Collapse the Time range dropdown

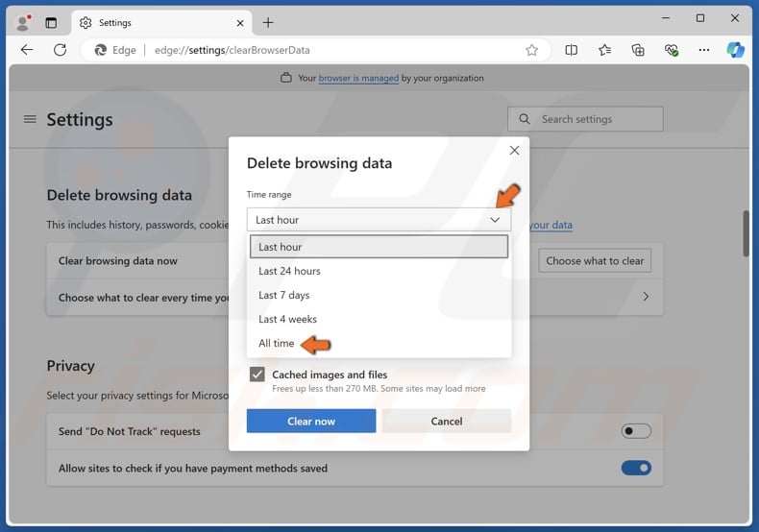pyautogui.click(x=495, y=220)
